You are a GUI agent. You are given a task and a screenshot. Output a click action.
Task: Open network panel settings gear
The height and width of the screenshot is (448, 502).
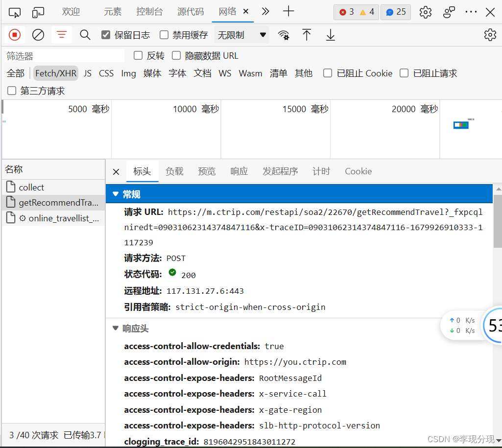[490, 35]
